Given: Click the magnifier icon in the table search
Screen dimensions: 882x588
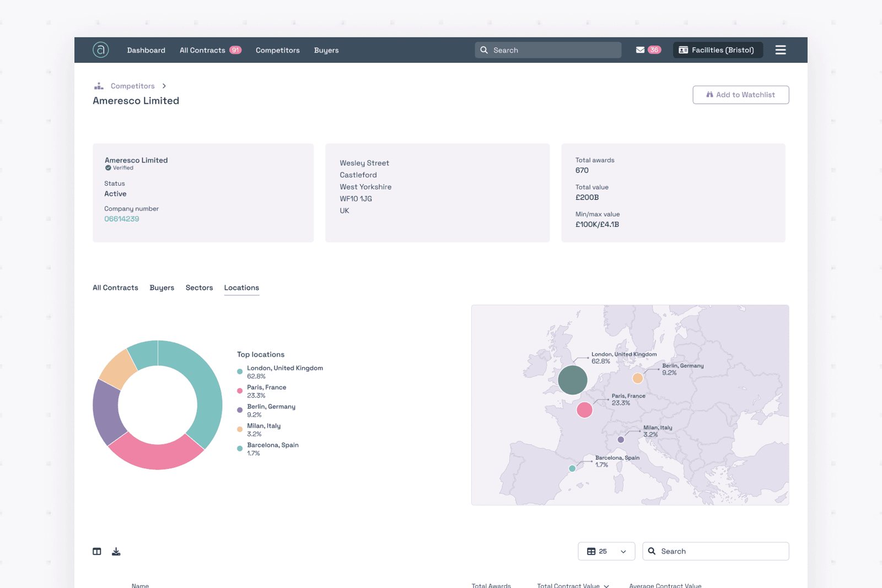Looking at the screenshot, I should click(652, 551).
